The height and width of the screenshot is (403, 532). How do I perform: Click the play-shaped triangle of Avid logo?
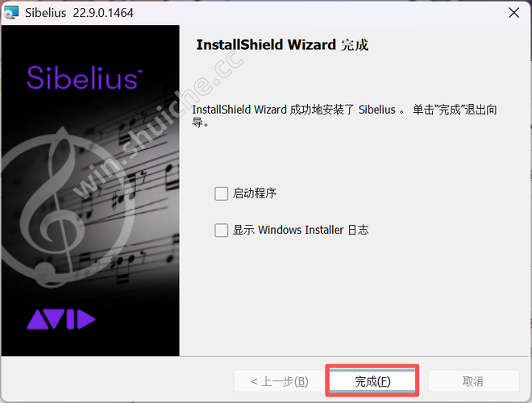point(86,319)
